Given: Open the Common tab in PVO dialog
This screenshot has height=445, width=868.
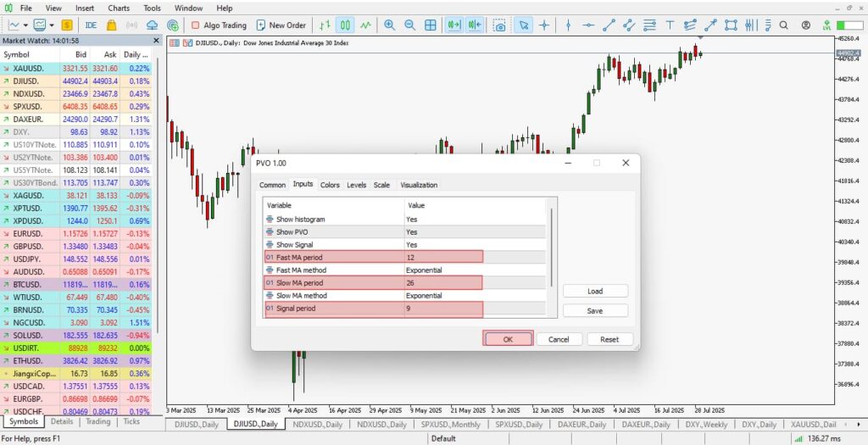Looking at the screenshot, I should click(x=272, y=185).
